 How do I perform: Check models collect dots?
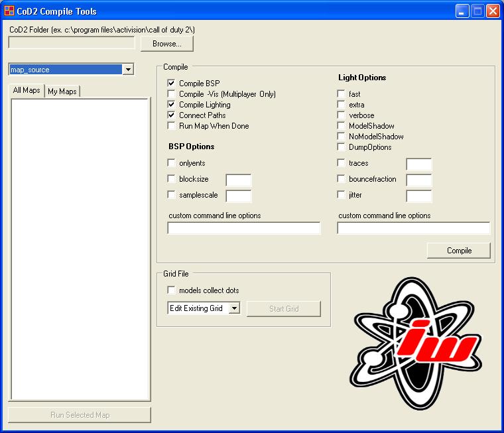[171, 290]
